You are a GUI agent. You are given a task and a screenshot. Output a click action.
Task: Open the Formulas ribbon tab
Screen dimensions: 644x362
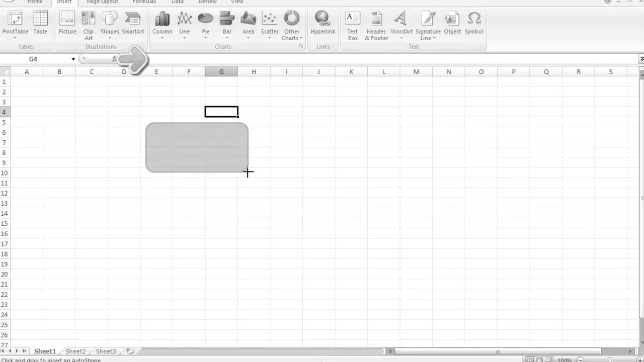click(144, 2)
